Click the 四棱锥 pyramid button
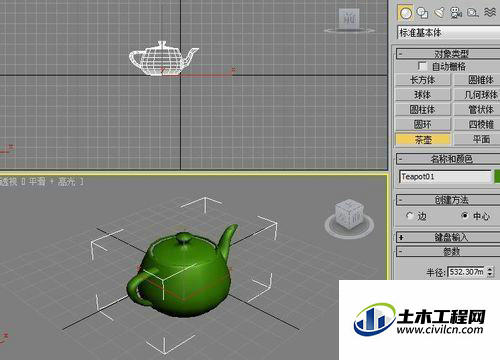 point(478,124)
